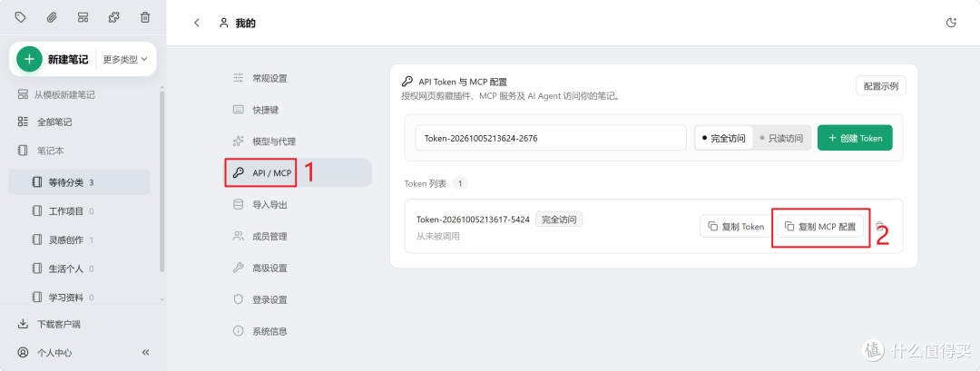Click sidebar scrollbar down arrow

(162, 299)
